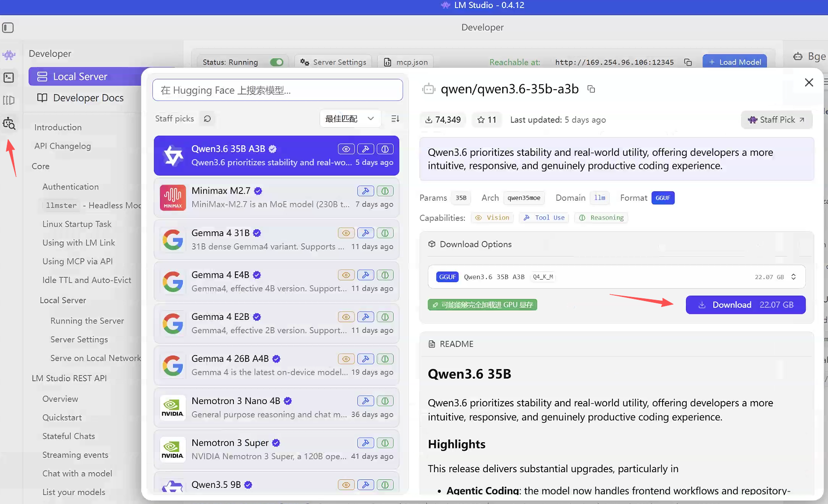Select the Gemma 4 E2B model card
This screenshot has height=504, width=828.
click(276, 323)
